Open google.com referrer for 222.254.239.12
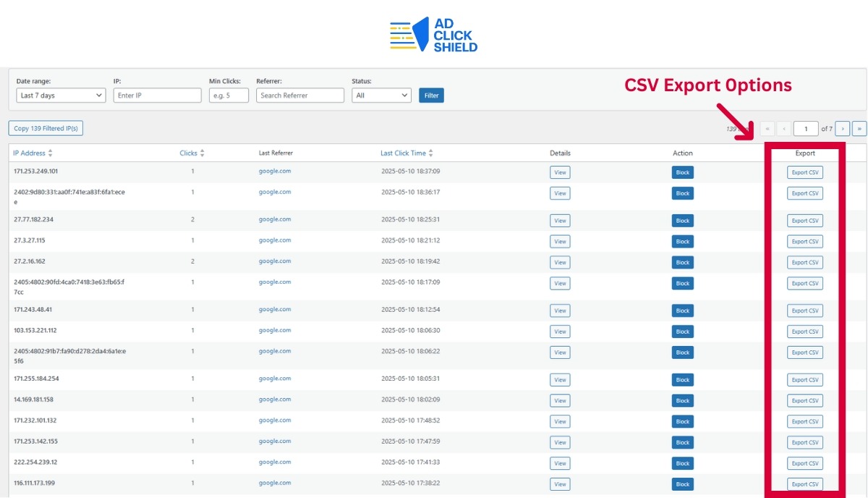868x498 pixels. [275, 462]
